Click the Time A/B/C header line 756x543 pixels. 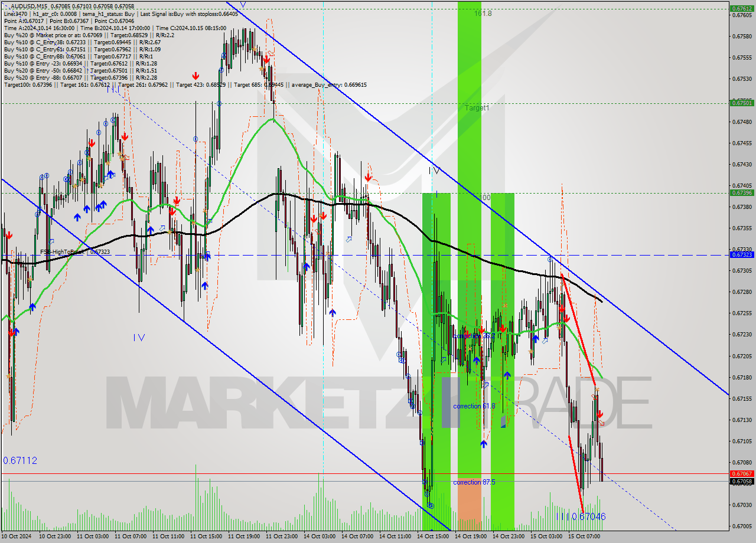tap(115, 28)
